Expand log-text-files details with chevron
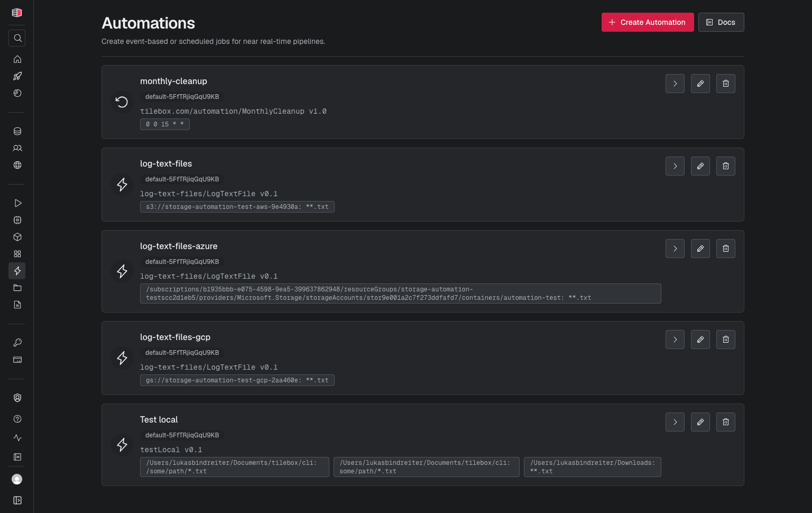 coord(675,166)
